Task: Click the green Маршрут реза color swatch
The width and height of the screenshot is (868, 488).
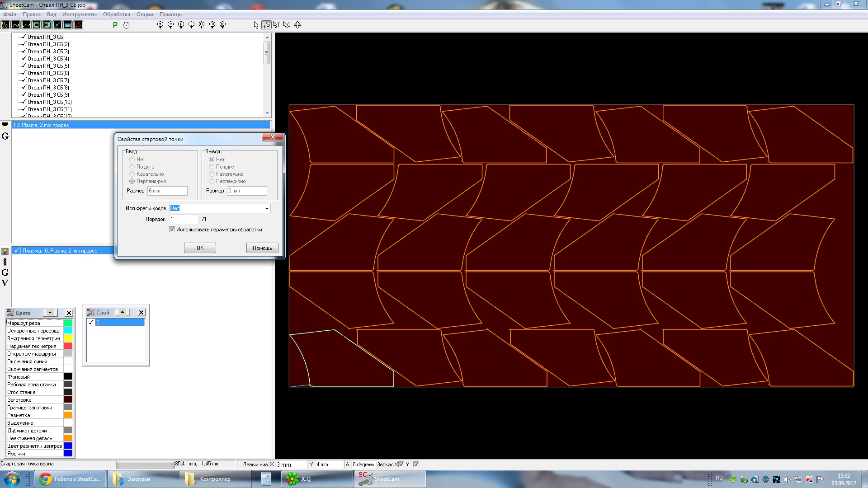Action: tap(68, 323)
